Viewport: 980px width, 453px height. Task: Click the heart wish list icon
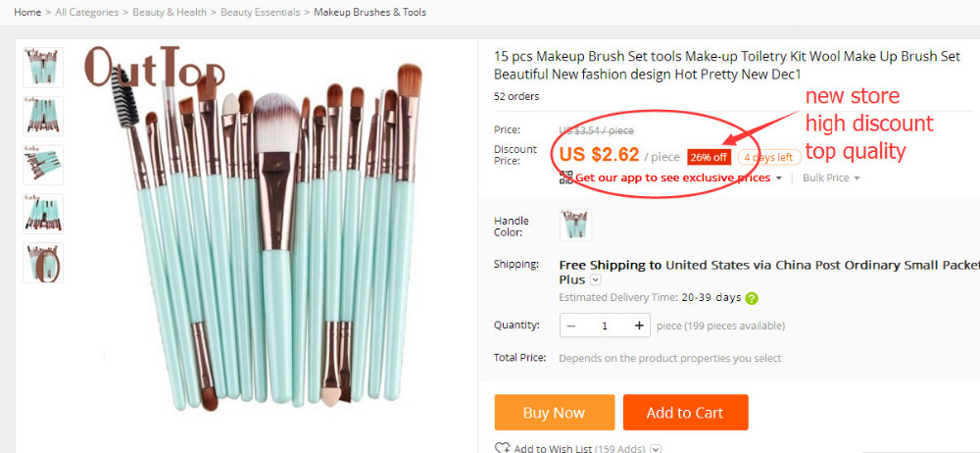click(x=503, y=448)
